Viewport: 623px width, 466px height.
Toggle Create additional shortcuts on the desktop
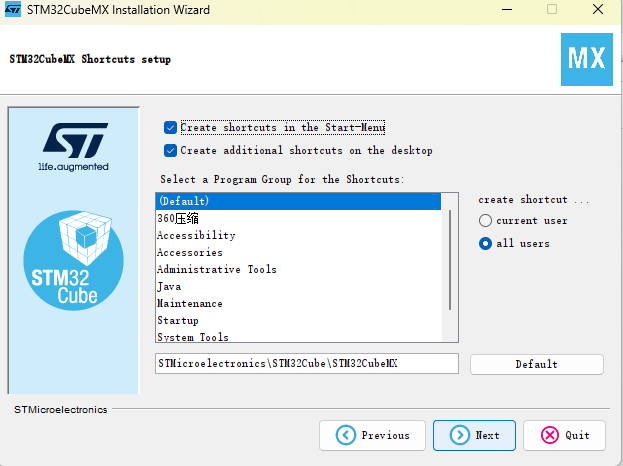(x=170, y=151)
